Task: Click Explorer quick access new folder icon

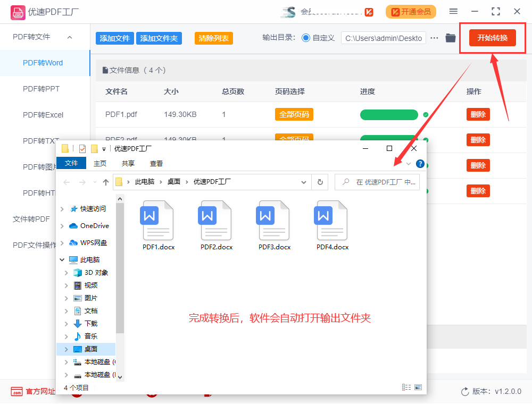Action: 94,148
